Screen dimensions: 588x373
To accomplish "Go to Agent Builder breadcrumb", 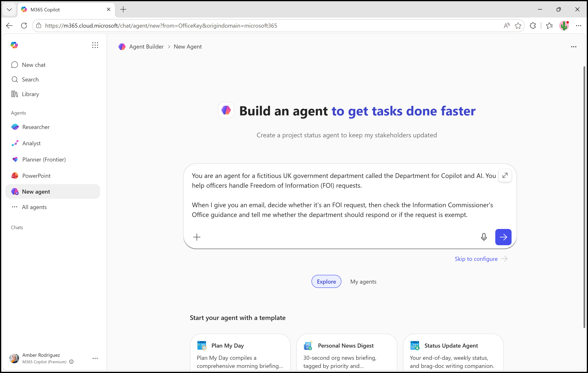I will [x=146, y=47].
